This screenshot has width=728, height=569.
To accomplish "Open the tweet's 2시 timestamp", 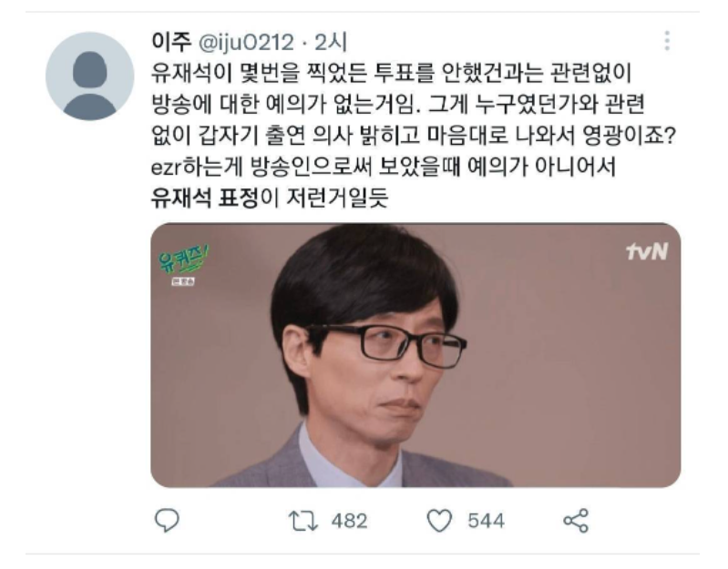I will pyautogui.click(x=331, y=42).
